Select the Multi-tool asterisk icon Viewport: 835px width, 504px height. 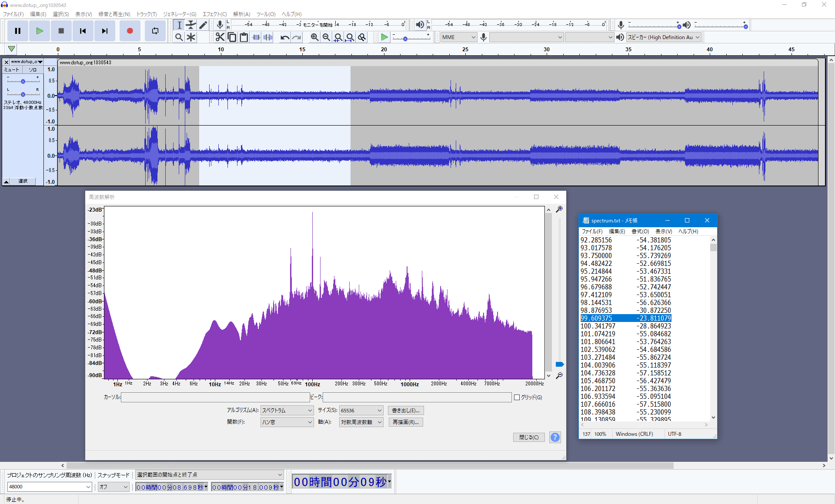[191, 37]
